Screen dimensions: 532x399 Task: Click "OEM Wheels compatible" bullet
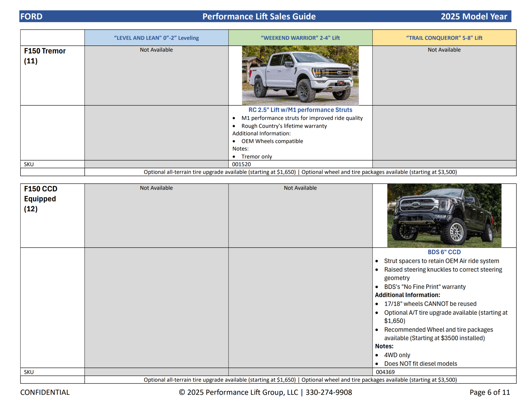[x=272, y=141]
